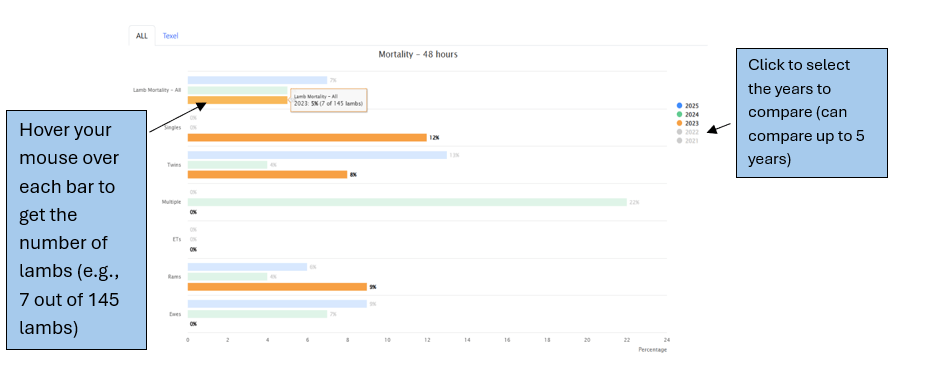Screen dimensions: 933x368
Task: Click the green Ewes 7% bar
Action: (x=257, y=314)
